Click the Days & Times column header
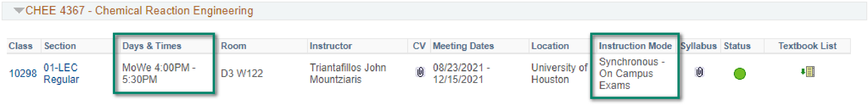 pyautogui.click(x=151, y=46)
